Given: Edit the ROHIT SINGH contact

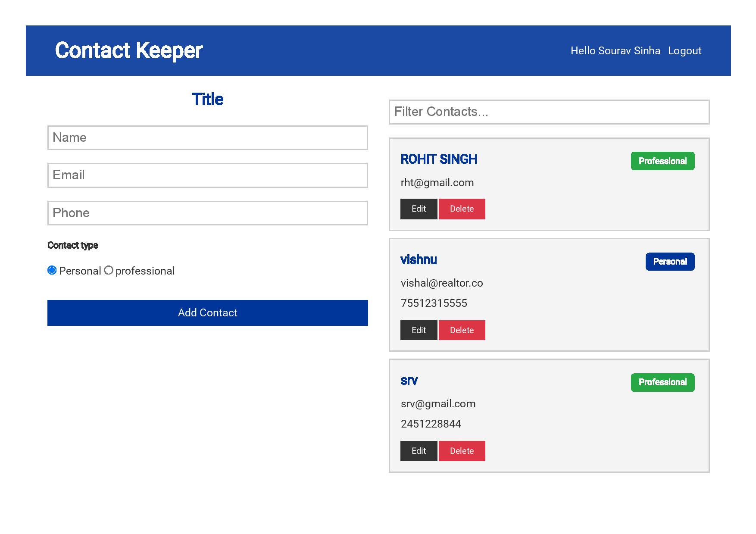Looking at the screenshot, I should click(x=419, y=209).
